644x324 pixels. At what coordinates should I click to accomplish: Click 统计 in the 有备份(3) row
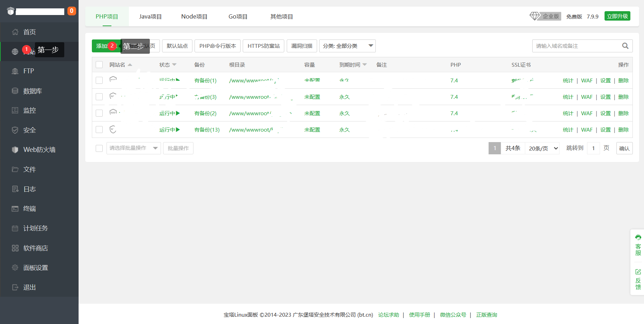coord(568,97)
